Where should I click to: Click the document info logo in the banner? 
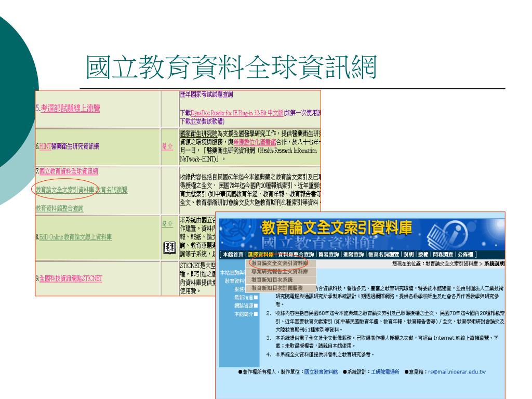(x=447, y=235)
